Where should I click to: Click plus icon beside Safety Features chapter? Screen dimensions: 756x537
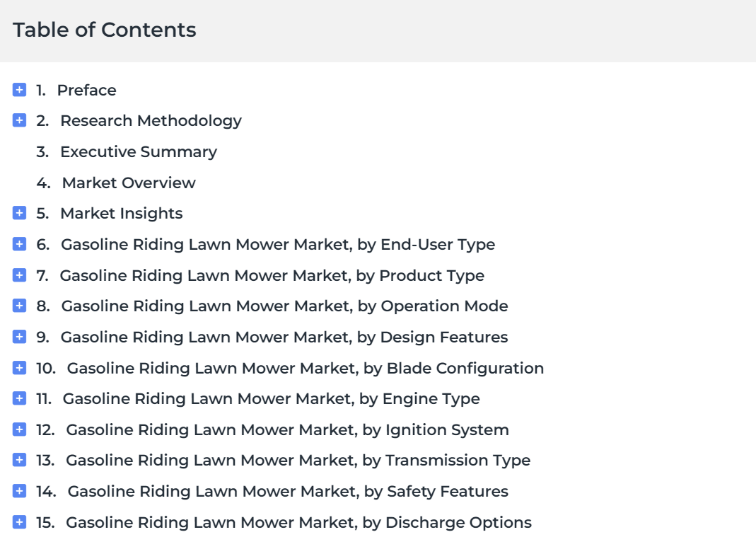(19, 491)
